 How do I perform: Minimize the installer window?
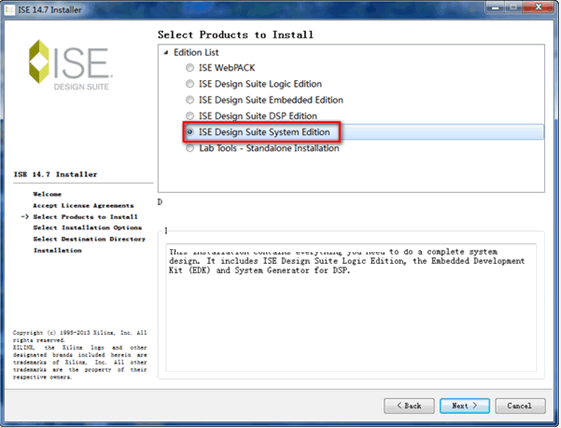tap(496, 7)
